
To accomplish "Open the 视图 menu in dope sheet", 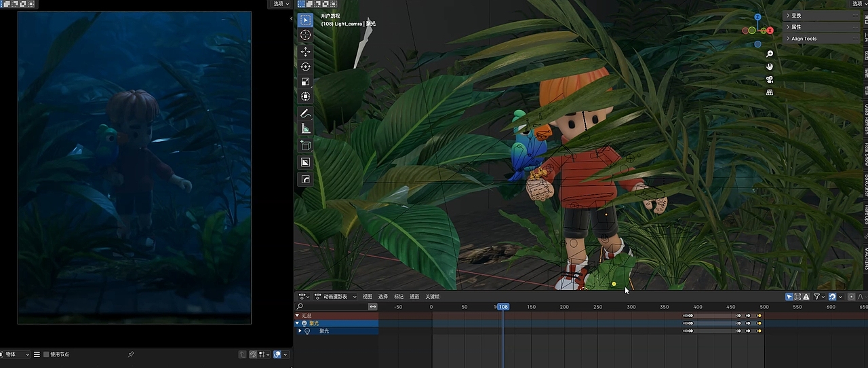I will pyautogui.click(x=368, y=297).
